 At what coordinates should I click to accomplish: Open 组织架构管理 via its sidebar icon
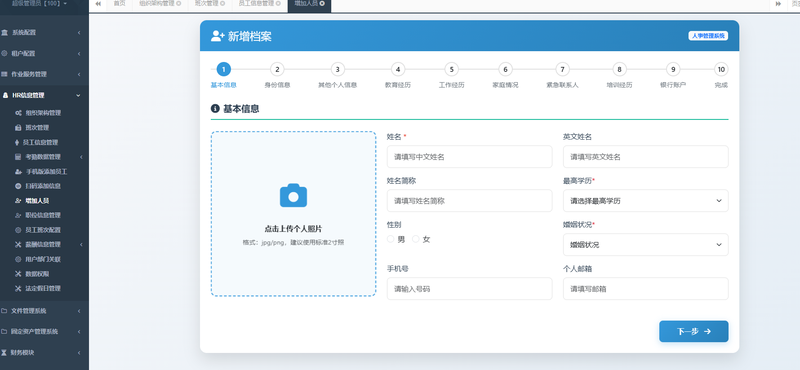[x=18, y=113]
